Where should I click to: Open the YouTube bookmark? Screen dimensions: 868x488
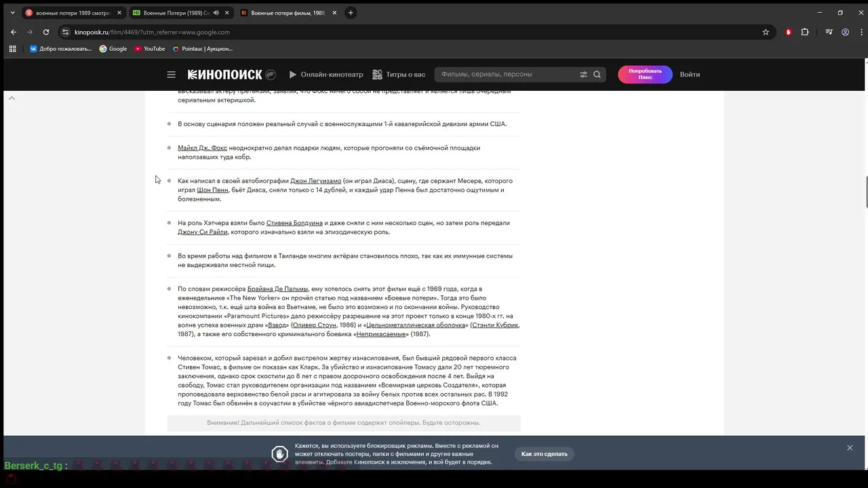tap(150, 49)
